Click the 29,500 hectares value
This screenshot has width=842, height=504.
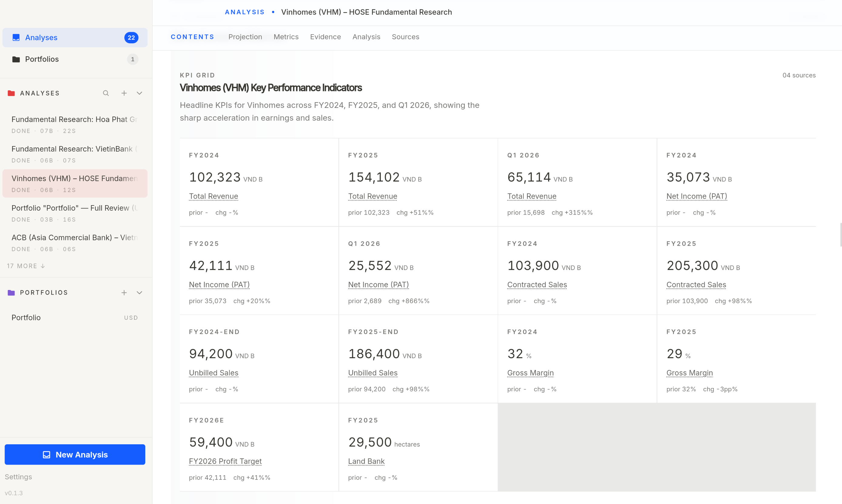click(x=384, y=442)
